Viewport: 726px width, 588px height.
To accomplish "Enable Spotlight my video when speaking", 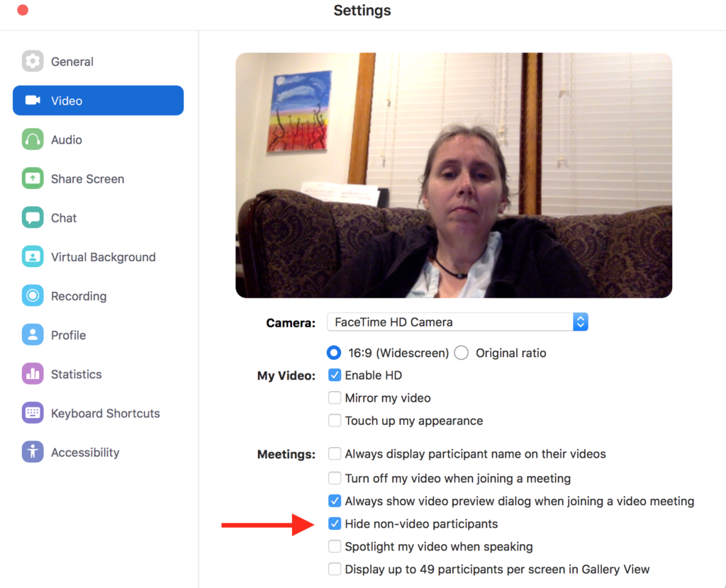I will click(x=335, y=546).
